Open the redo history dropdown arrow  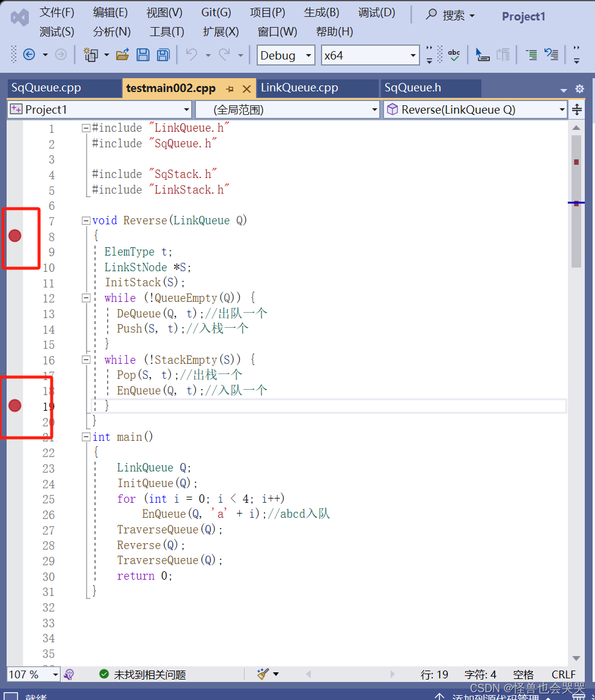pyautogui.click(x=240, y=55)
